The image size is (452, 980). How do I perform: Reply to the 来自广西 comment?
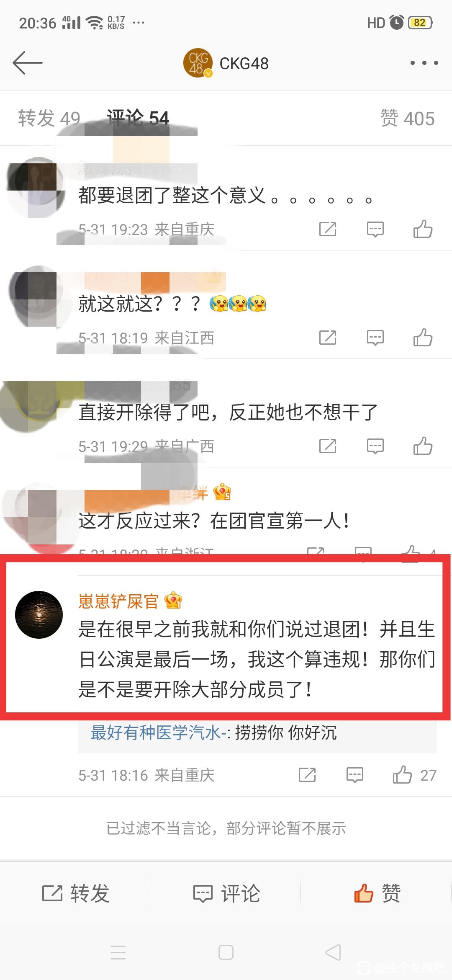coord(375,446)
